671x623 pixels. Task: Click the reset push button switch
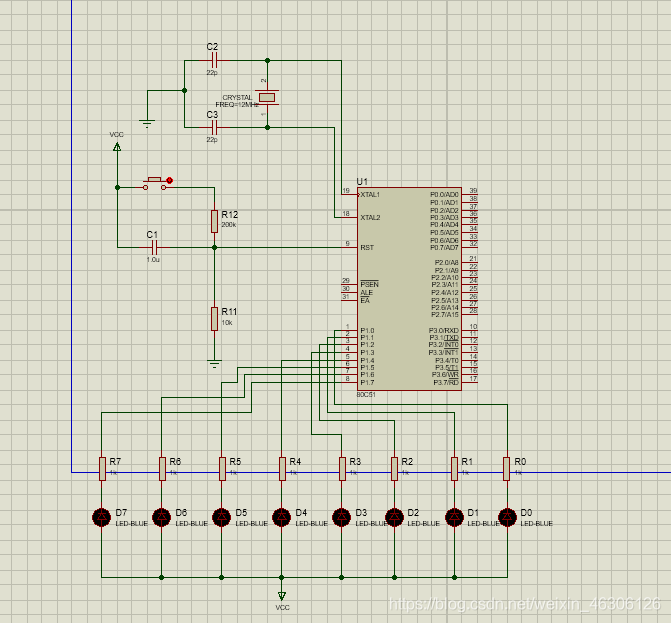click(x=154, y=183)
